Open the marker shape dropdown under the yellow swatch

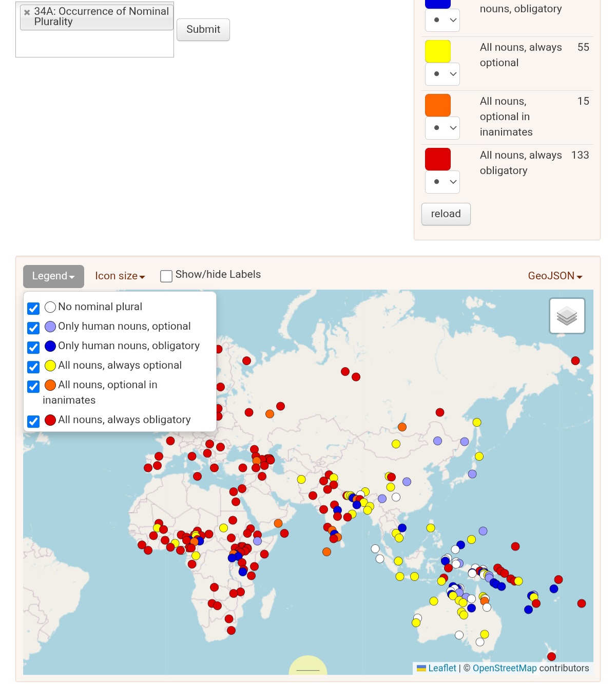click(x=442, y=74)
